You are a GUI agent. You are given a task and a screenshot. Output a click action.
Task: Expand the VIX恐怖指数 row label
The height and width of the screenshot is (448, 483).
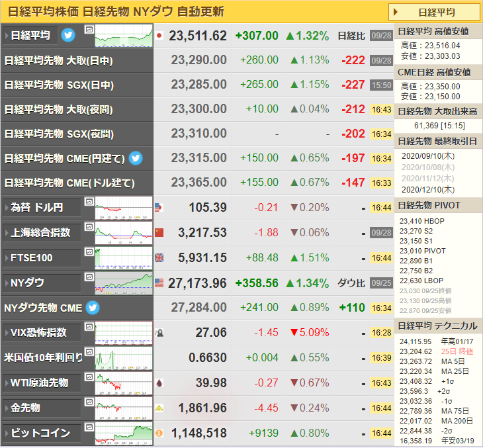pyautogui.click(x=42, y=332)
